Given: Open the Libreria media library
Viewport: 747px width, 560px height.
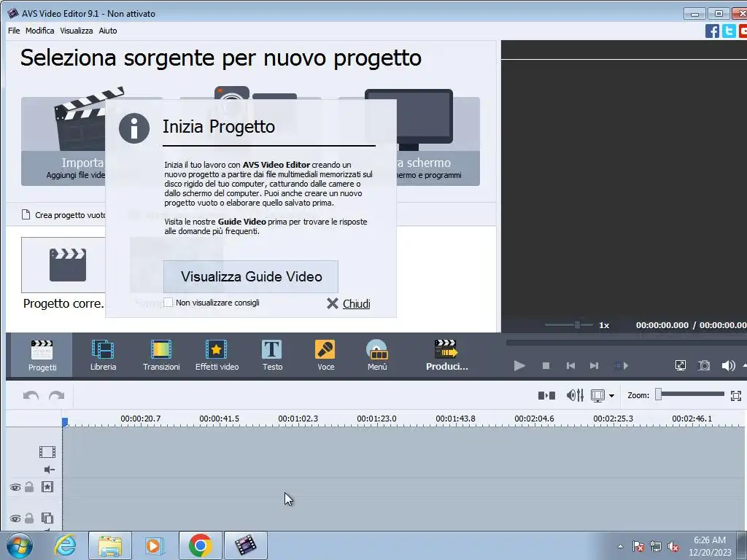Looking at the screenshot, I should coord(103,355).
